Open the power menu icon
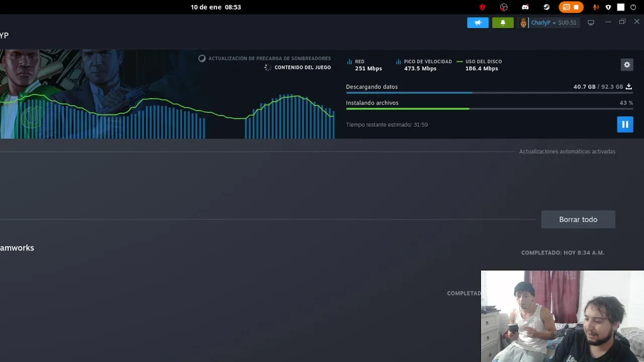 [633, 7]
